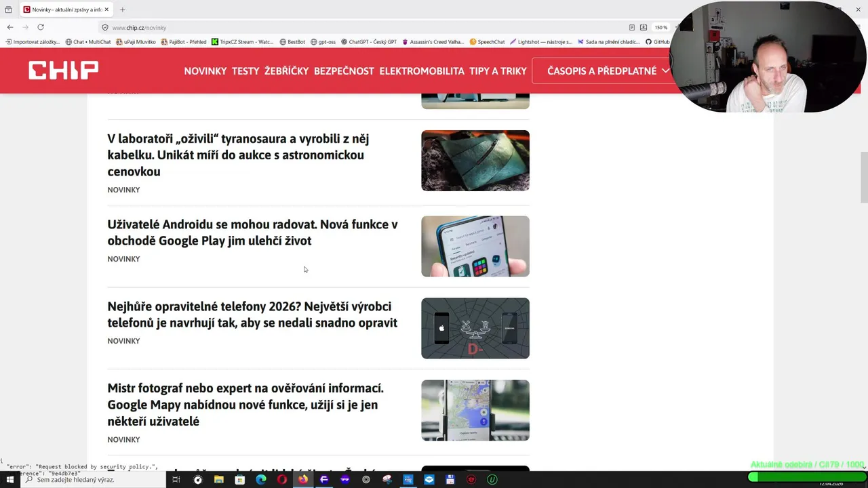The width and height of the screenshot is (868, 488).
Task: Open SpeechChat bookmark
Action: click(x=487, y=42)
